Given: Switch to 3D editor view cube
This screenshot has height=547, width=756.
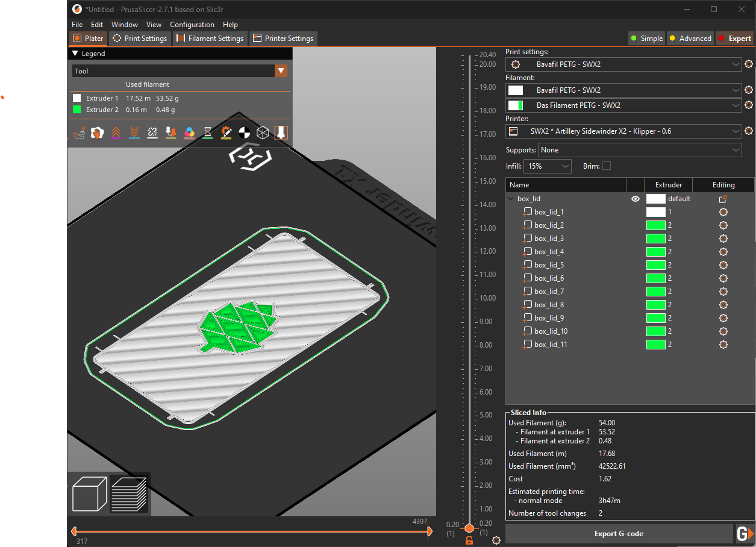Looking at the screenshot, I should (x=89, y=494).
